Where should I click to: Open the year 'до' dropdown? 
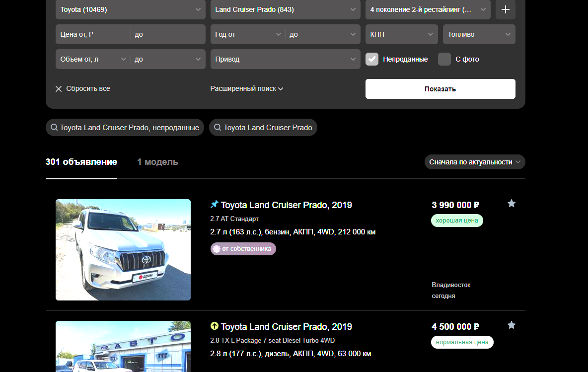[323, 34]
